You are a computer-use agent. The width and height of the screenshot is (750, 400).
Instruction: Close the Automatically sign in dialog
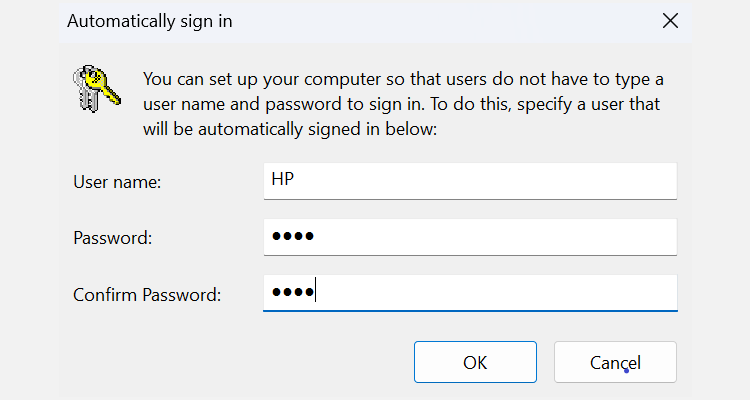click(x=670, y=20)
